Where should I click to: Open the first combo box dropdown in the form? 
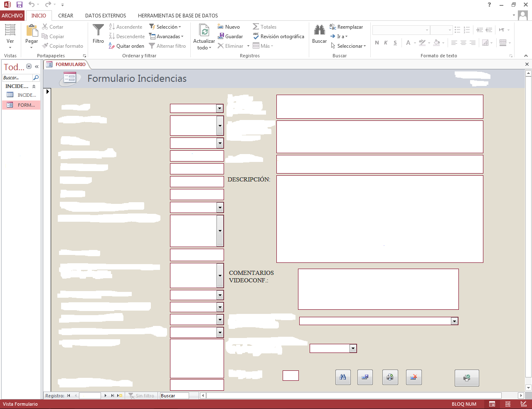219,108
